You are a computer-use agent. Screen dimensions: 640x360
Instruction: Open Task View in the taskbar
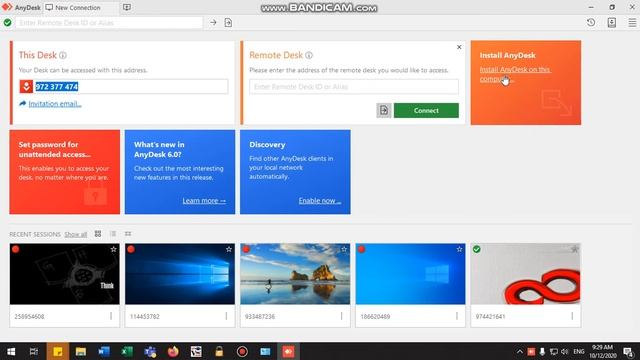tap(34, 351)
